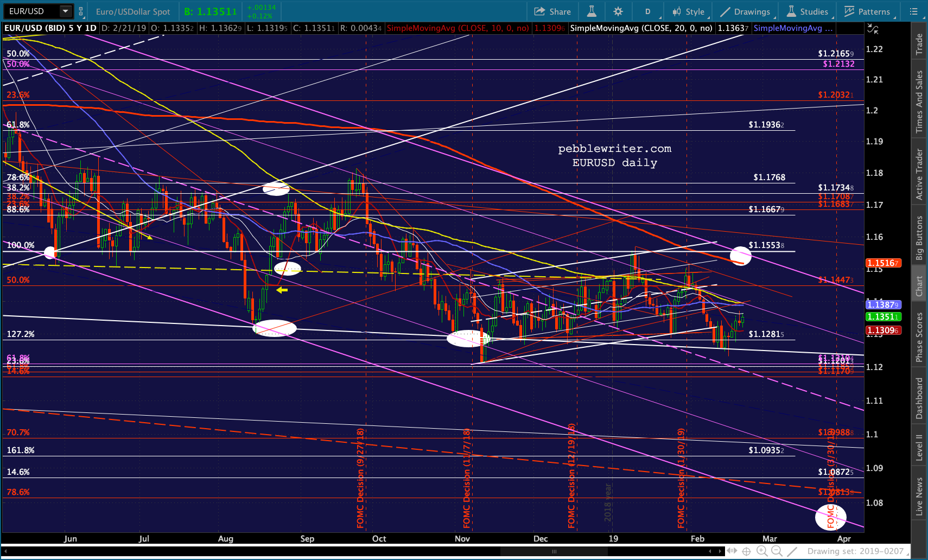Click the zoom in magnifier icon
Viewport: 928px width, 560px height.
click(762, 551)
